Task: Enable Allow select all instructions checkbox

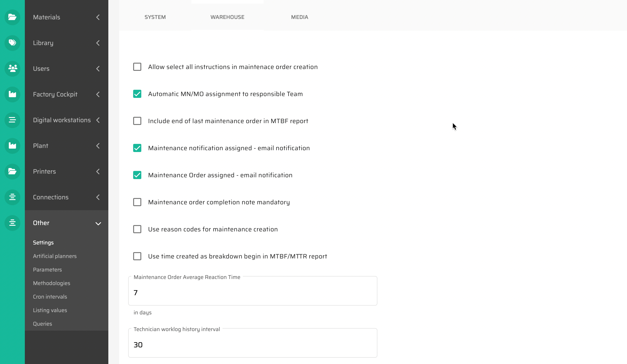Action: tap(137, 67)
